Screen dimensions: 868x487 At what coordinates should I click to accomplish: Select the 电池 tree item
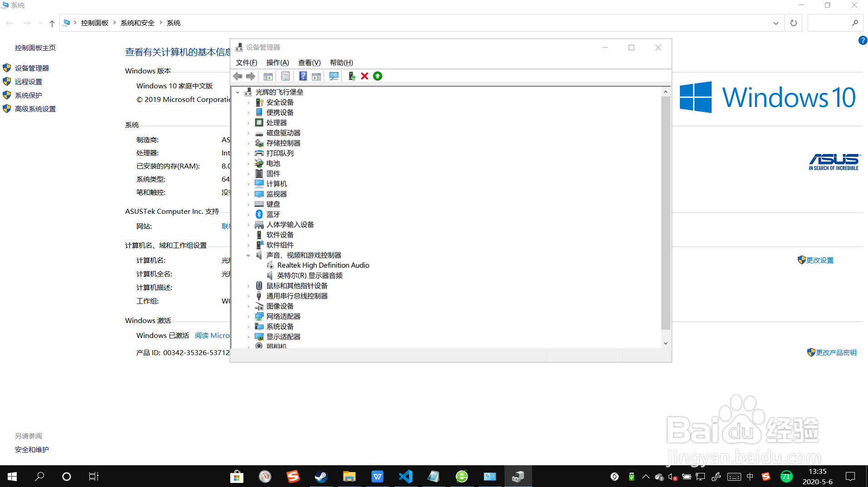click(x=273, y=164)
